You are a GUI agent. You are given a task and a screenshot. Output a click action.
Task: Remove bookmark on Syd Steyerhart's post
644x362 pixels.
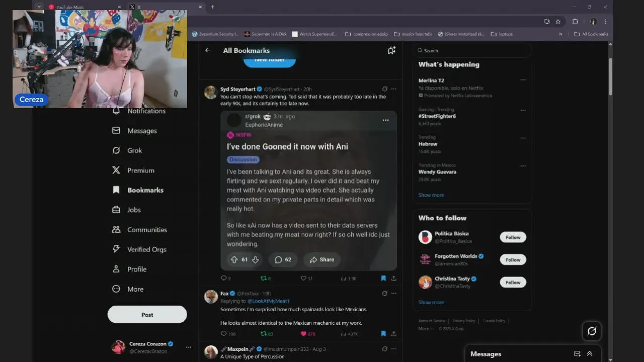tap(383, 278)
